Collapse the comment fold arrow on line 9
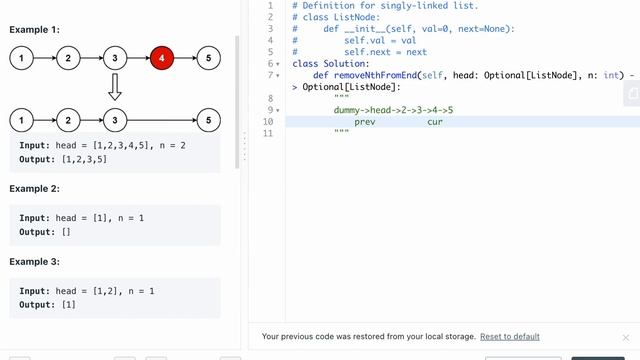Screen dimensions: 640x360 pyautogui.click(x=278, y=110)
